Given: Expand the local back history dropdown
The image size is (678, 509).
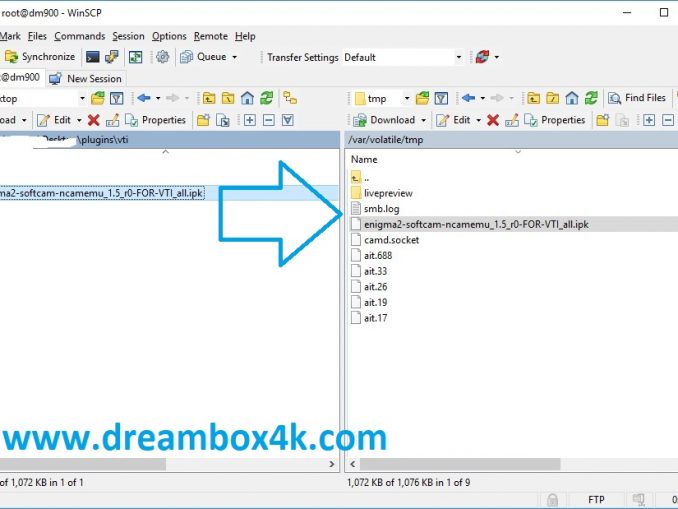Looking at the screenshot, I should [158, 99].
